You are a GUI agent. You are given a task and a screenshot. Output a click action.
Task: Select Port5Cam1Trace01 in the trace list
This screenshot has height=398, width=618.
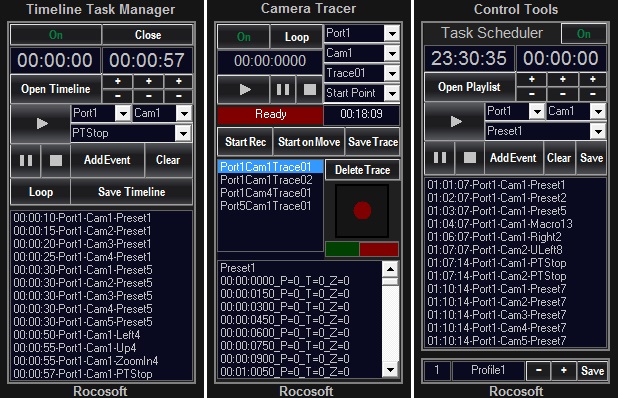tap(270, 206)
